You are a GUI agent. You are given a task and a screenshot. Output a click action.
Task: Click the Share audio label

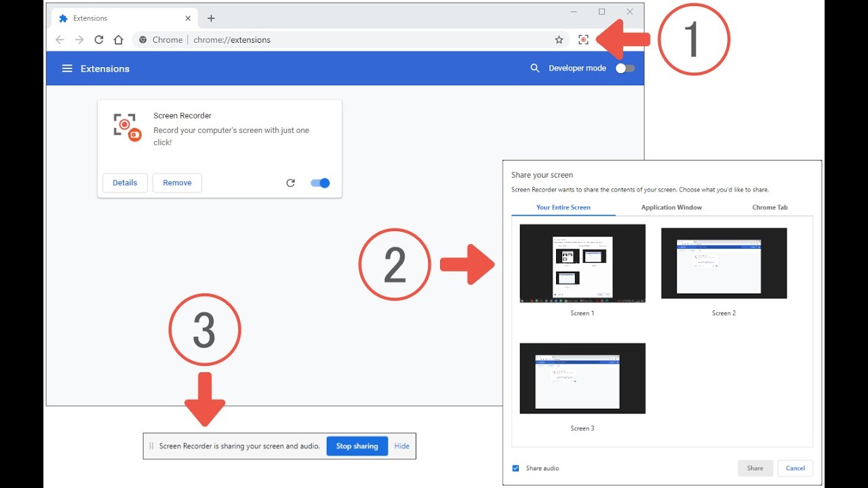tap(542, 468)
